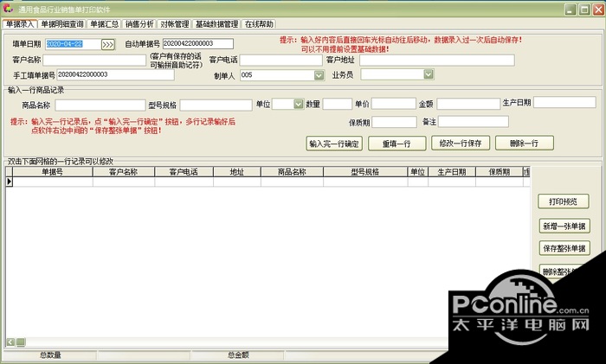Click the 输入完一行确定 button
The width and height of the screenshot is (606, 364).
click(334, 144)
